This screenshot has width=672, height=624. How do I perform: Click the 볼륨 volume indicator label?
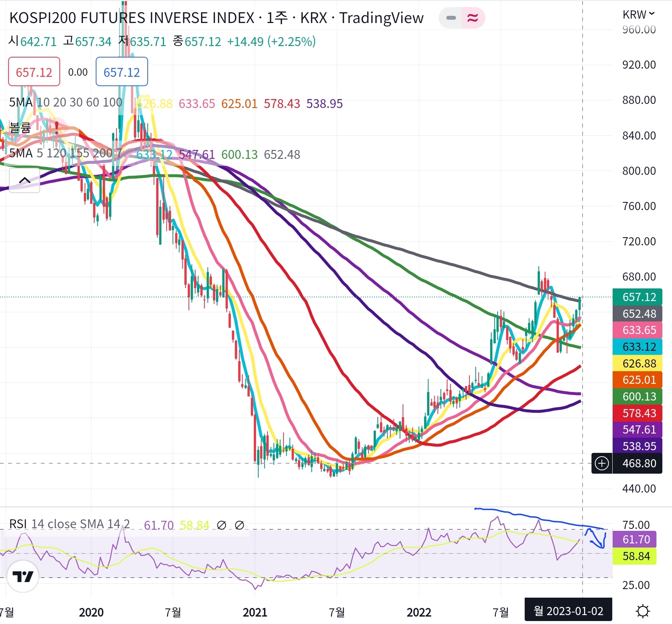pyautogui.click(x=20, y=128)
